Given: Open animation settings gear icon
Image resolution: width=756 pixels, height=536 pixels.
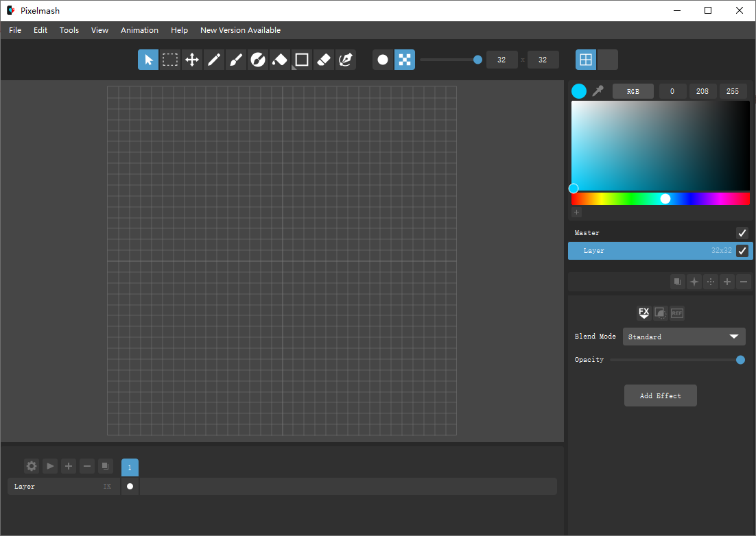Looking at the screenshot, I should (x=32, y=466).
